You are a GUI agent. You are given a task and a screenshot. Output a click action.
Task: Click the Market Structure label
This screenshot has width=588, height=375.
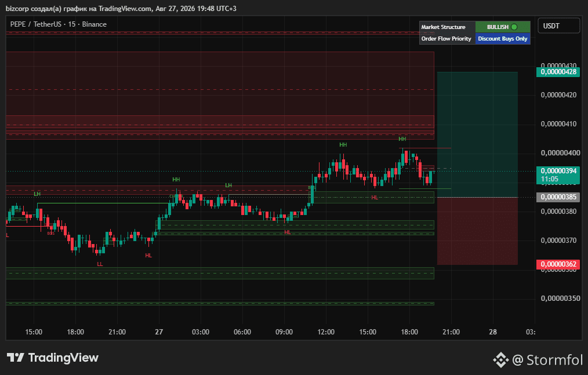(x=443, y=27)
